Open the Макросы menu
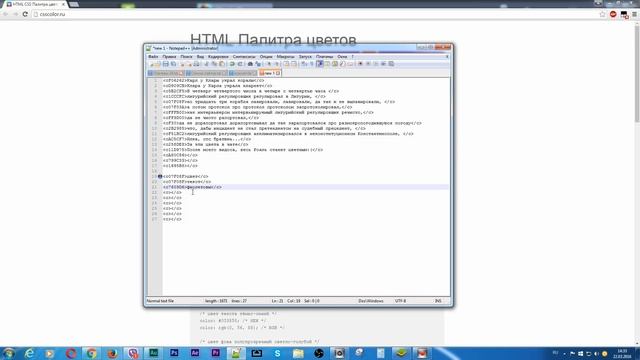This screenshot has height=360, width=640. pyautogui.click(x=285, y=57)
